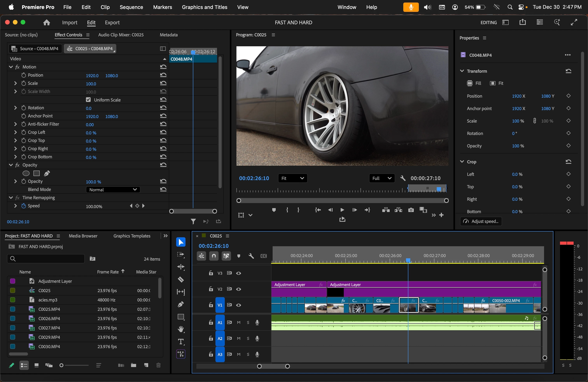Viewport: 588px width, 382px height.
Task: Select the Pen tool in tools panel
Action: pos(181,304)
